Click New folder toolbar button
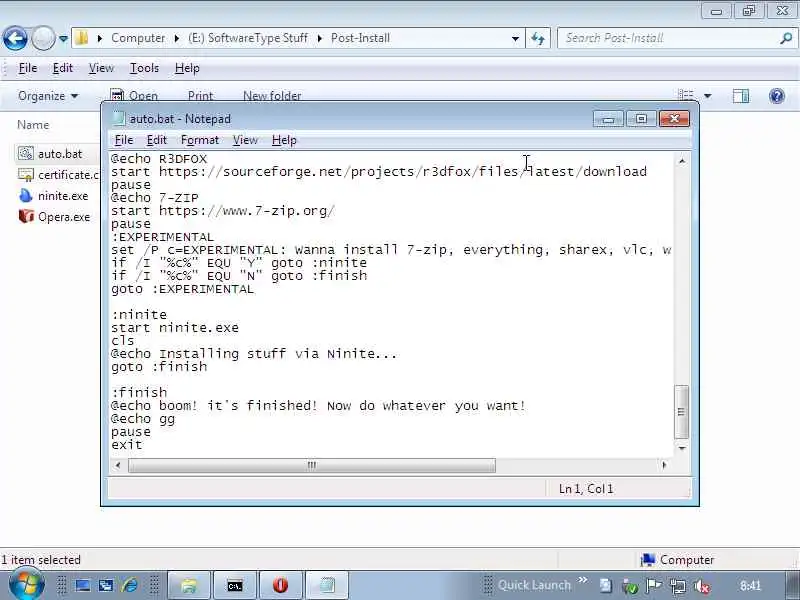This screenshot has height=600, width=800. (x=272, y=95)
